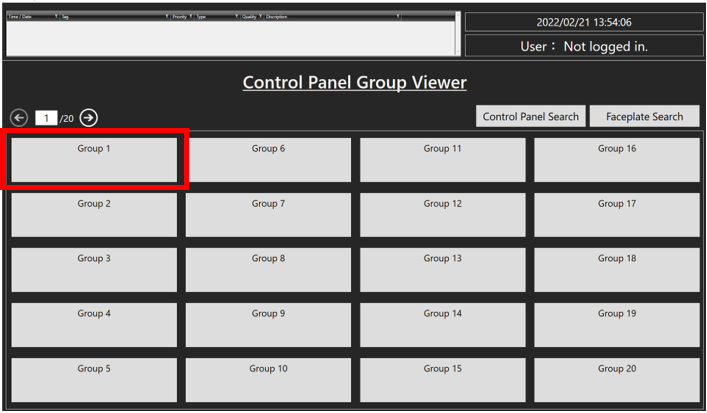
Task: Select Group 2 from the grid
Action: (94, 215)
